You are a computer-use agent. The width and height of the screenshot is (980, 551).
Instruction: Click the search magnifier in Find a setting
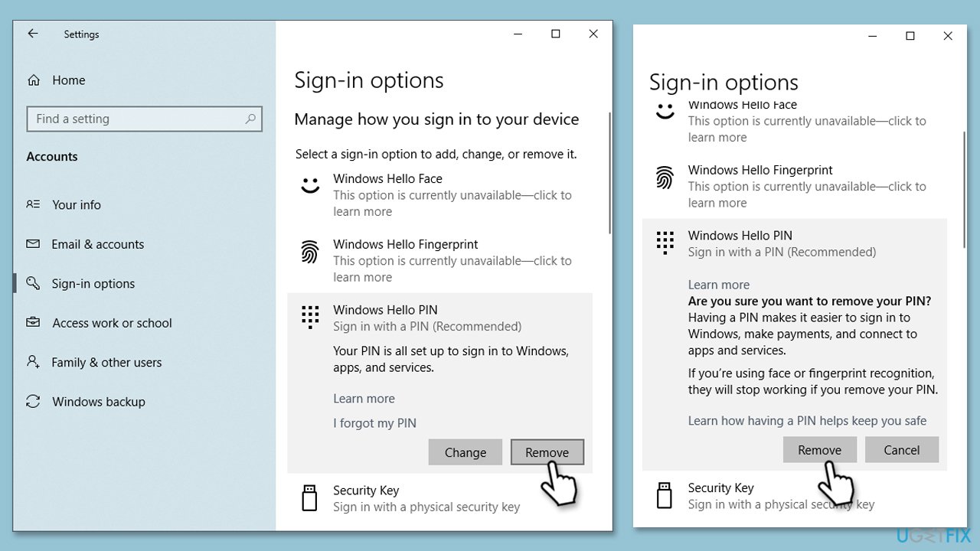(250, 119)
